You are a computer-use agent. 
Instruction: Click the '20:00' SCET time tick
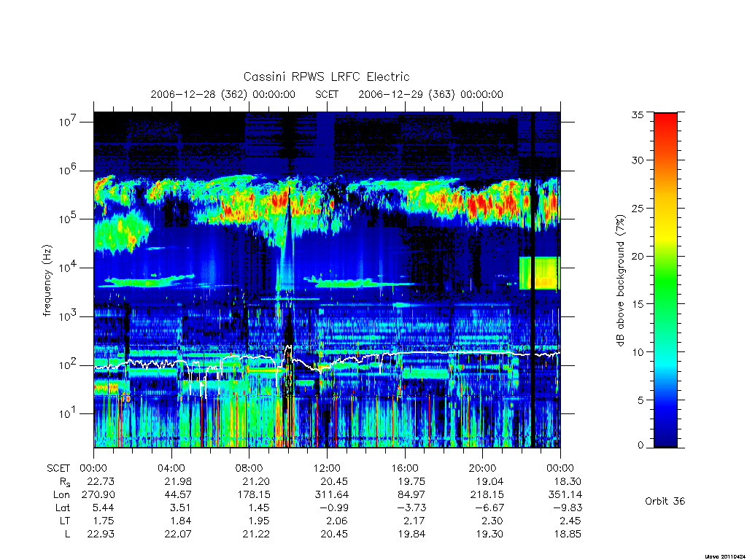[x=482, y=468]
